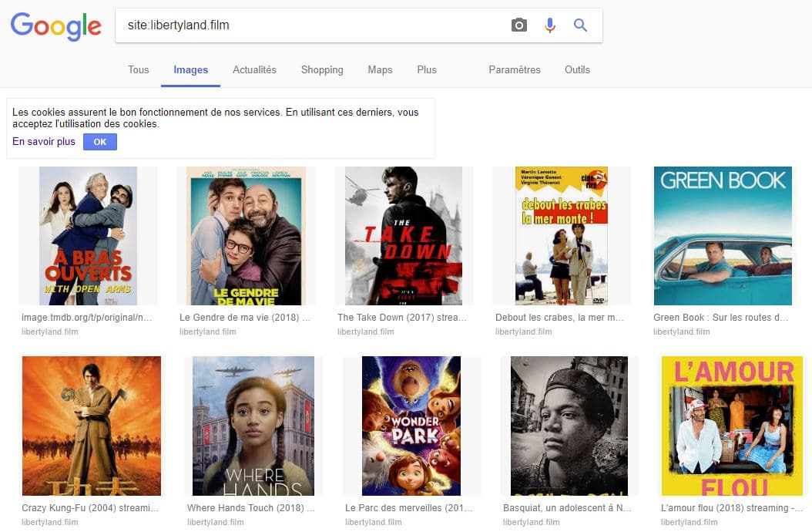Click the Debout les crabes, la mer title
The image size is (812, 532).
pyautogui.click(x=560, y=318)
